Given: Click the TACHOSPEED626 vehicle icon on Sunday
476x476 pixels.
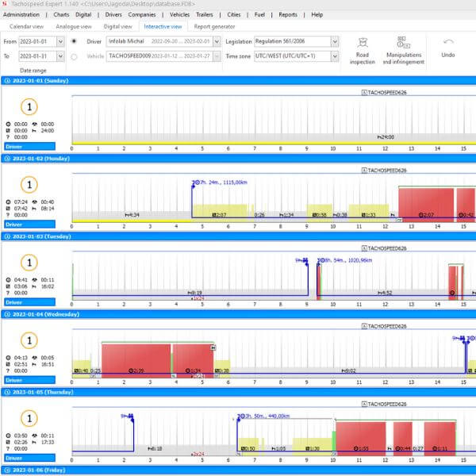Looking at the screenshot, I should tap(365, 93).
